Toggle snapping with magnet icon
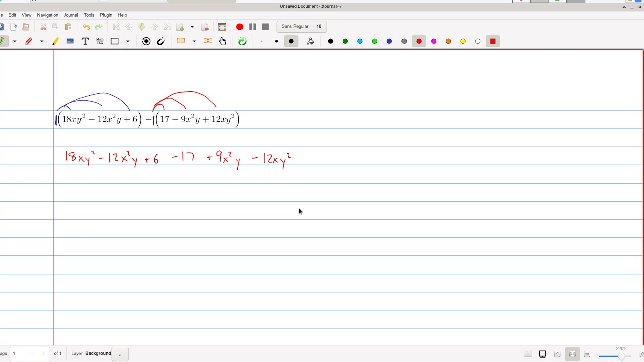This screenshot has height=362, width=644. point(161,41)
